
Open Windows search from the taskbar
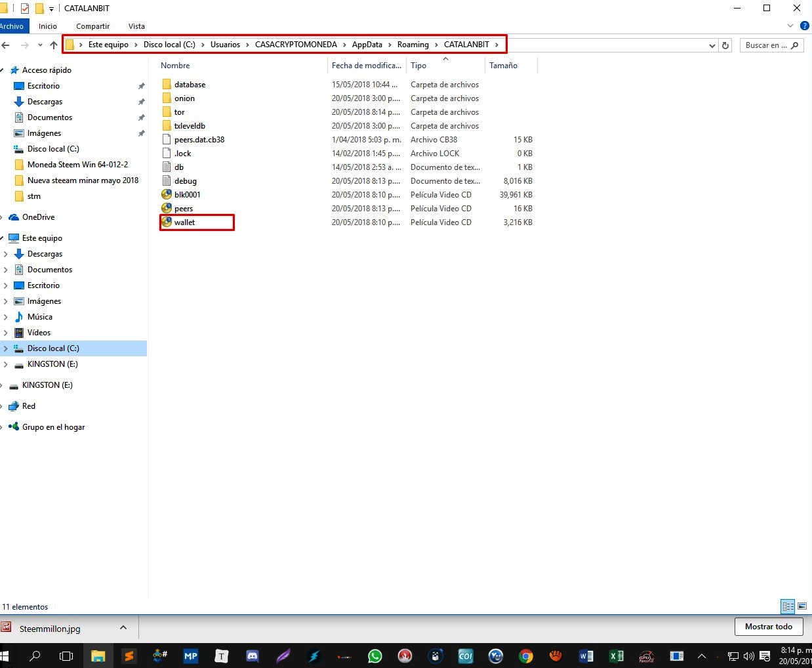tap(35, 656)
